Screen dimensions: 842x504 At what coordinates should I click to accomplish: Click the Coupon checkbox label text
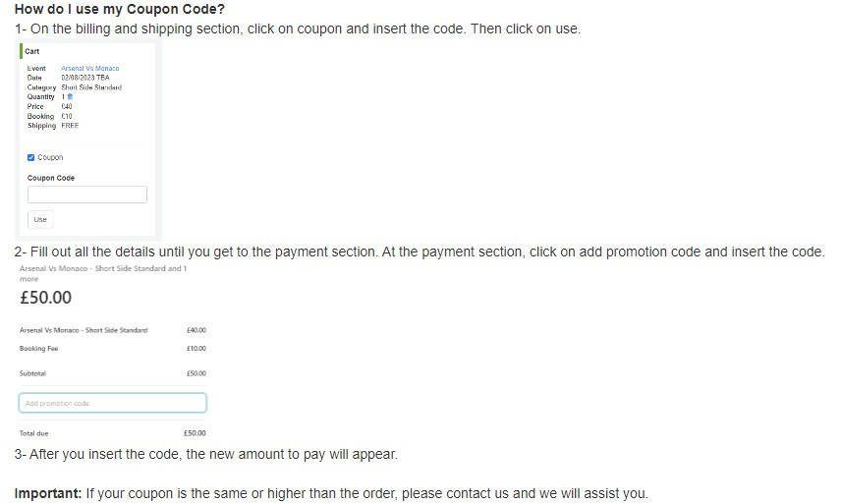coord(50,157)
